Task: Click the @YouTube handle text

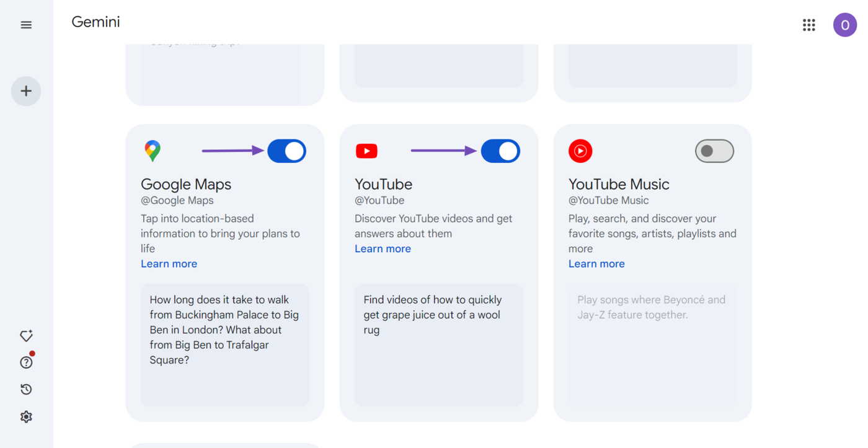Action: 379,200
